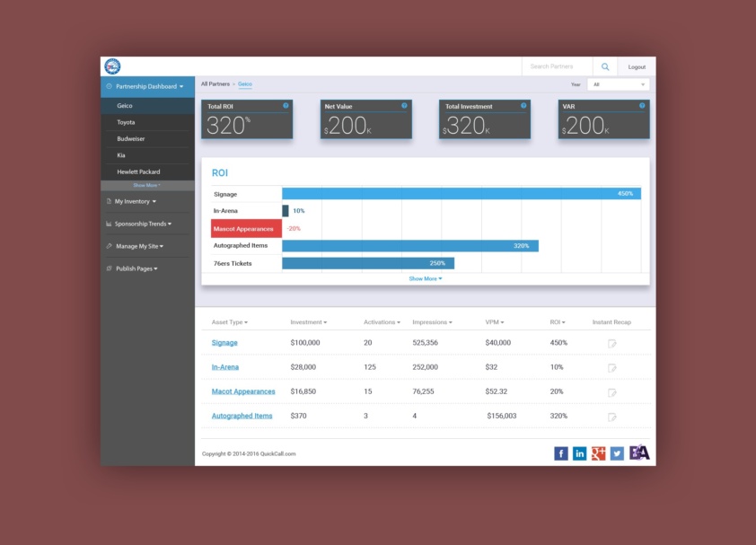Select Kia in the sidebar

pyautogui.click(x=147, y=155)
